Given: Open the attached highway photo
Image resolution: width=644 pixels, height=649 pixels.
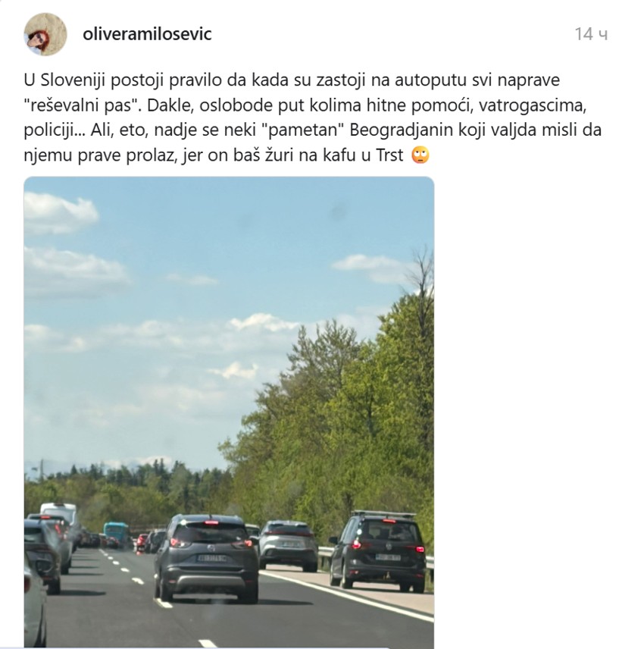Looking at the screenshot, I should click(x=229, y=412).
